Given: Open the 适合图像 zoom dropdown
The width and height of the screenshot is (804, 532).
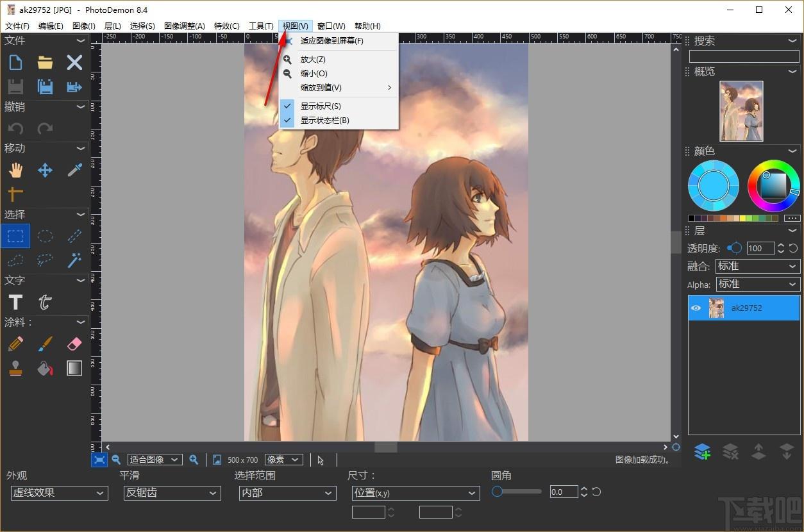Looking at the screenshot, I should point(155,460).
